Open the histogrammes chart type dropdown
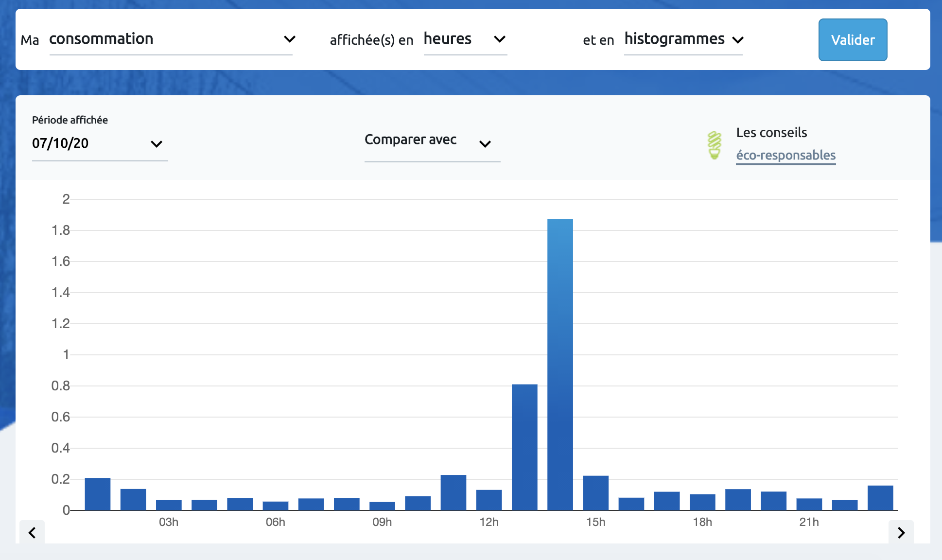 (x=683, y=39)
